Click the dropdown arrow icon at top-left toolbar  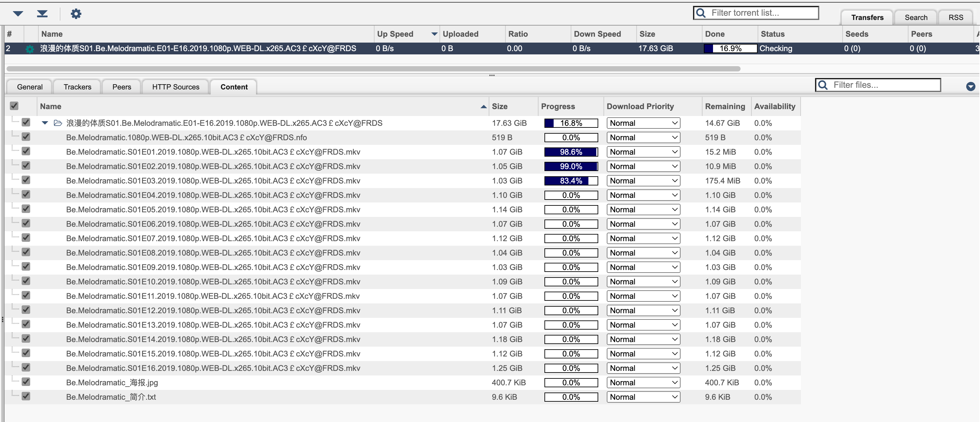(x=18, y=13)
